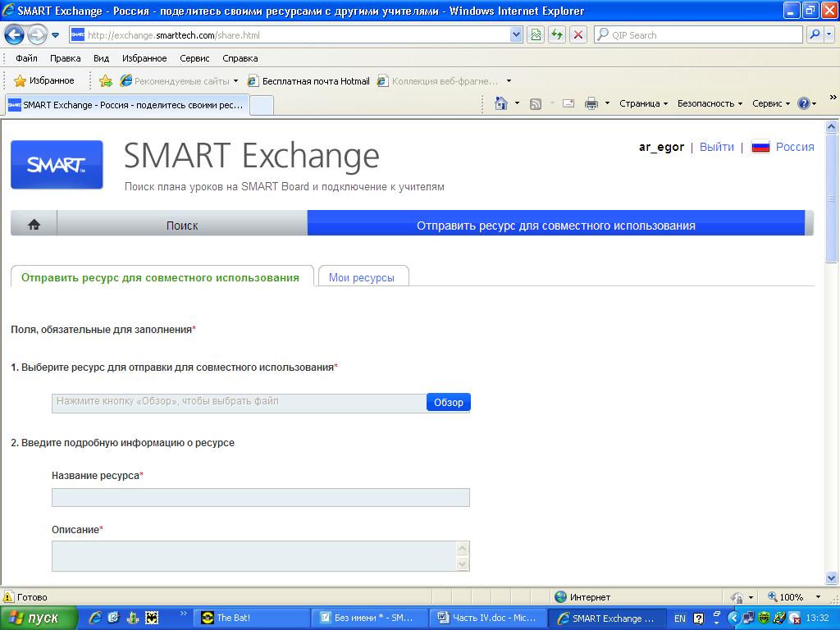Click the RSS feeds icon
Screen dimensions: 840x630
pos(535,103)
